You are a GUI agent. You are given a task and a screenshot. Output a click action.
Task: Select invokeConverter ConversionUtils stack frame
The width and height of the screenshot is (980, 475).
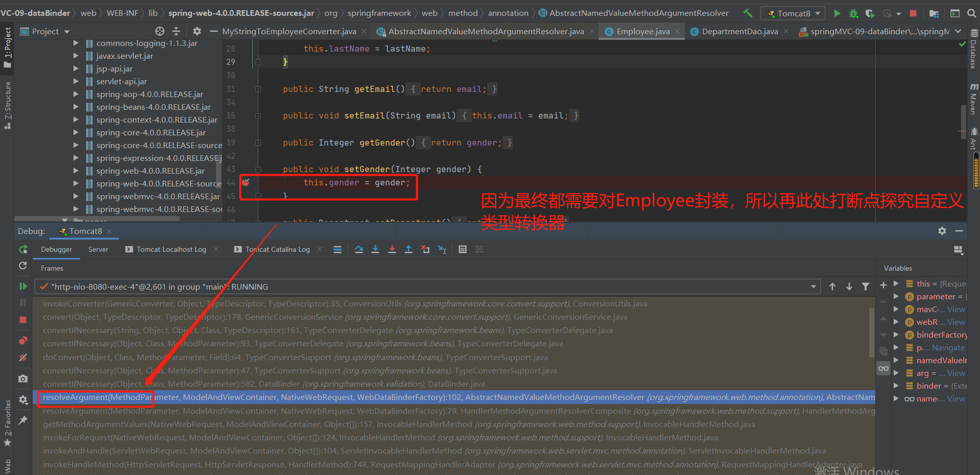[345, 303]
